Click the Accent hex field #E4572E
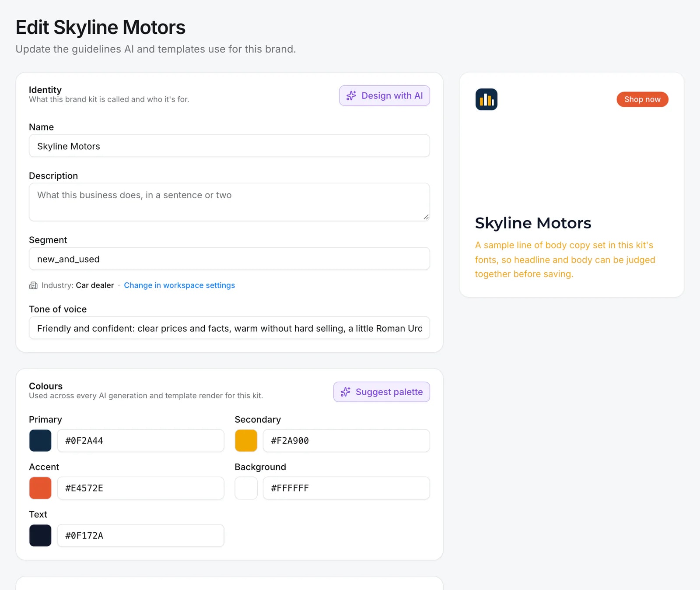 (x=140, y=488)
